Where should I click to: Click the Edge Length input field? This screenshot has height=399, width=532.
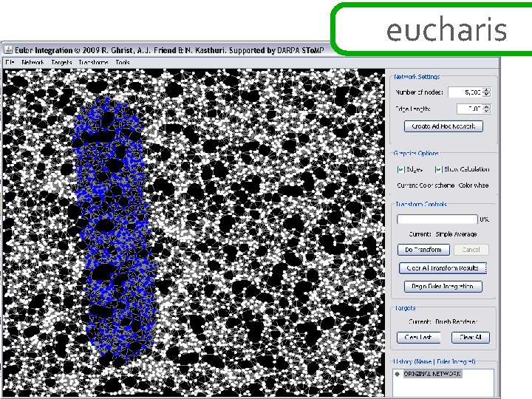pos(470,109)
